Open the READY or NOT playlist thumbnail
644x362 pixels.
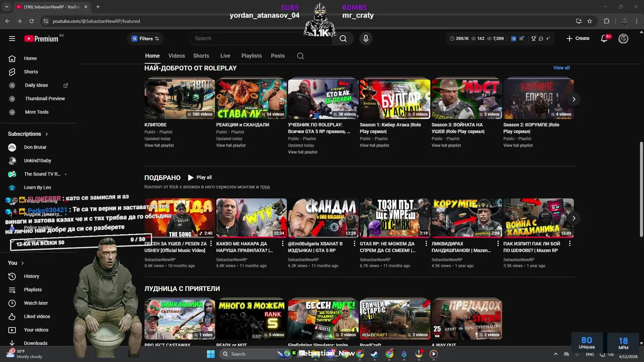252,319
